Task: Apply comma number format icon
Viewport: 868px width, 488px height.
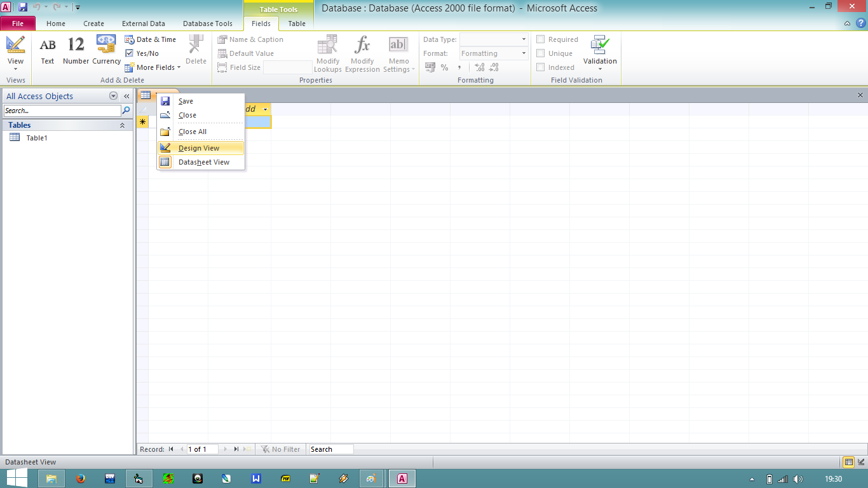Action: click(x=459, y=67)
